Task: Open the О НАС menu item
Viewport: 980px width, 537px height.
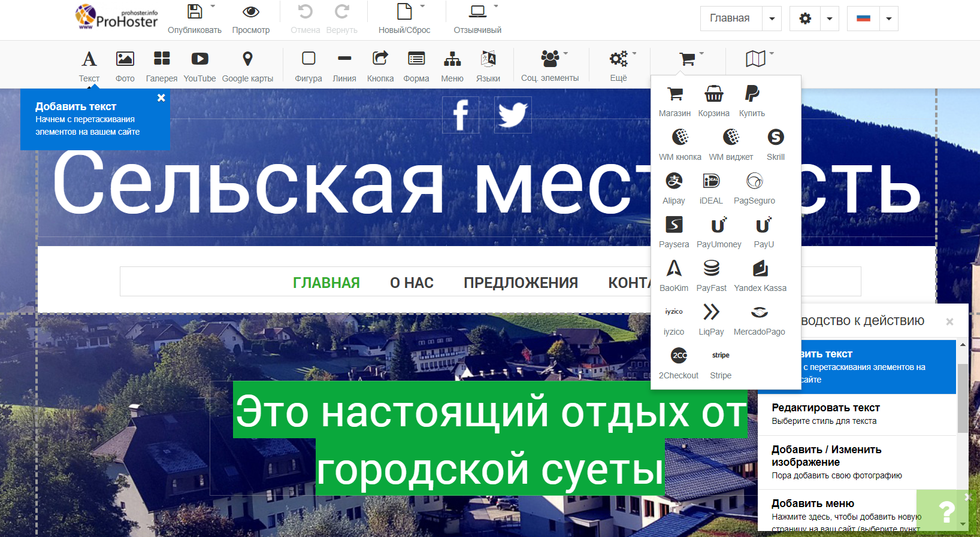Action: (x=412, y=283)
